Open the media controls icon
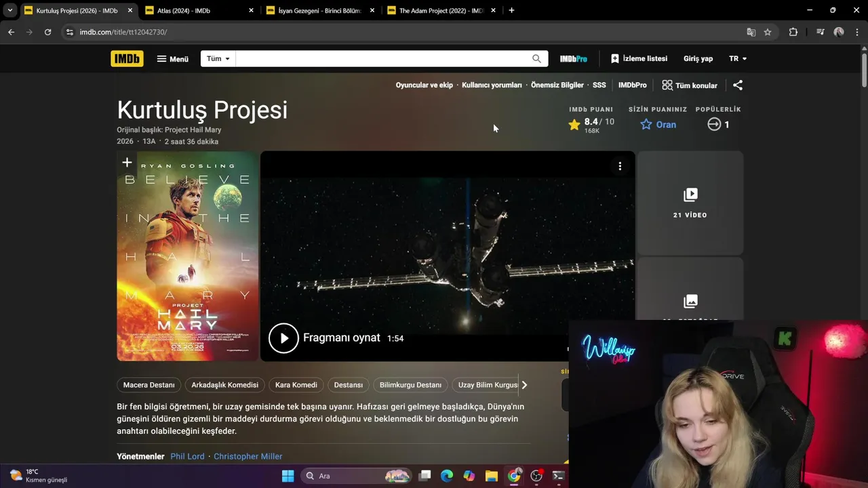Viewport: 868px width, 488px height. pyautogui.click(x=821, y=32)
